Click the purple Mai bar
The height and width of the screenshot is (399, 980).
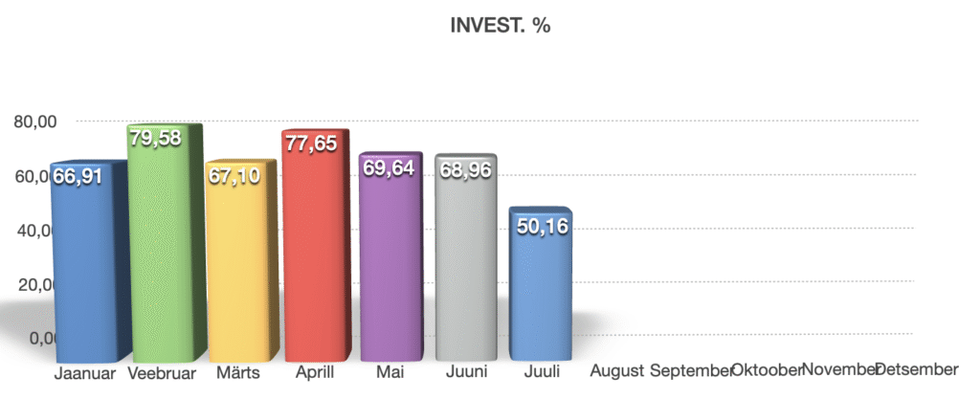[390, 256]
